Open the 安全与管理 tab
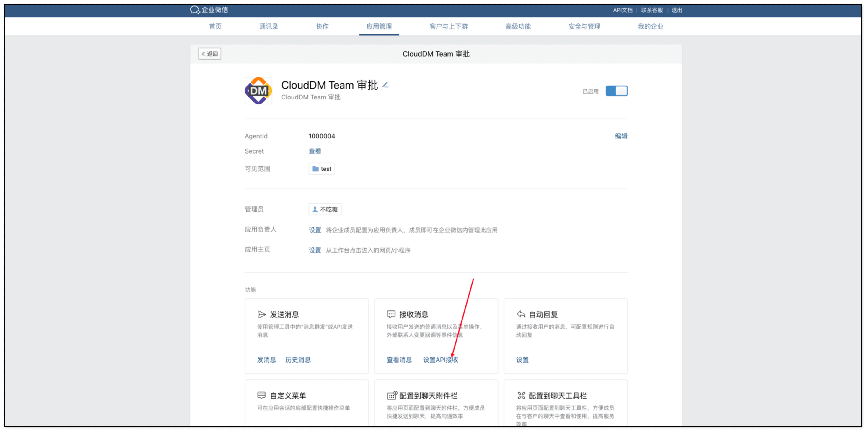868x433 pixels. [x=584, y=26]
